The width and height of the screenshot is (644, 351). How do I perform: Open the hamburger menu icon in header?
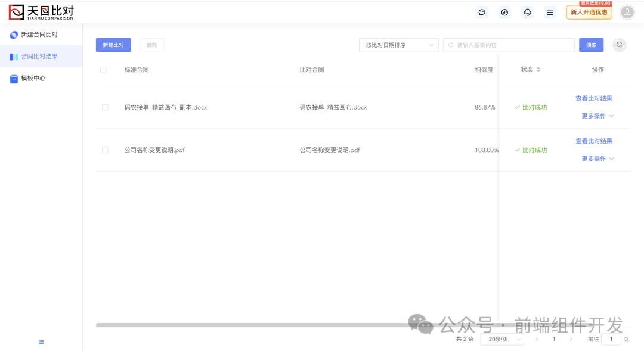click(550, 13)
